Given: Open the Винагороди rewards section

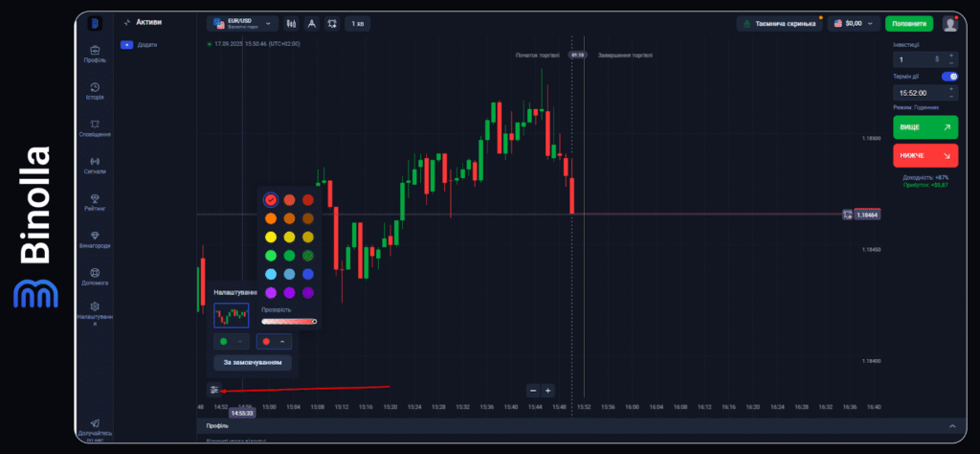Looking at the screenshot, I should pos(95,239).
